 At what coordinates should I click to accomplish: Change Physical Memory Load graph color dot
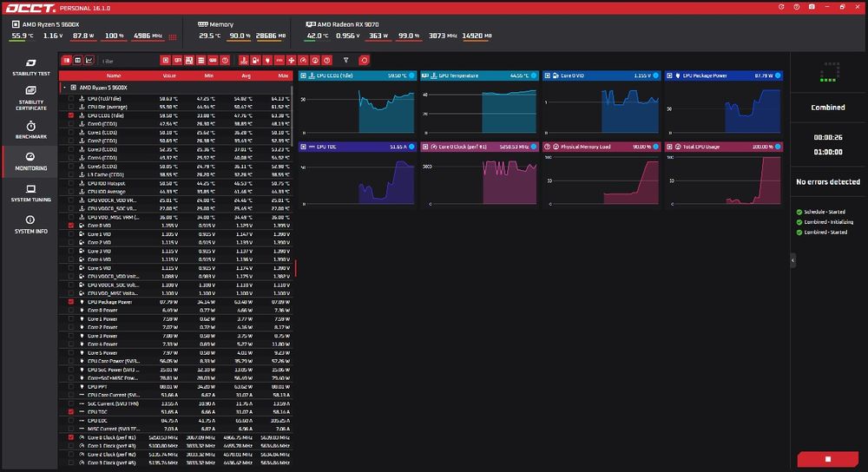coord(655,147)
